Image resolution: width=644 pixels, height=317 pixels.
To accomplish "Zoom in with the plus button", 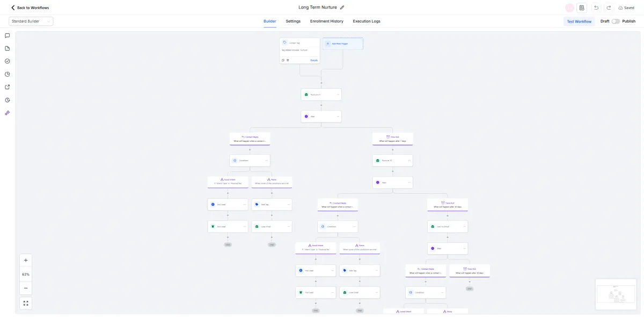I will [26, 260].
